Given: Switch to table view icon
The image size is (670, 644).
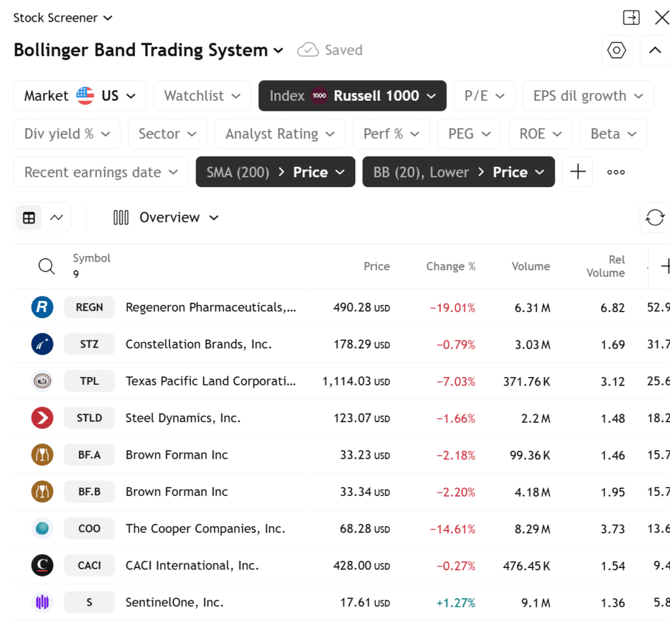Looking at the screenshot, I should click(x=29, y=218).
